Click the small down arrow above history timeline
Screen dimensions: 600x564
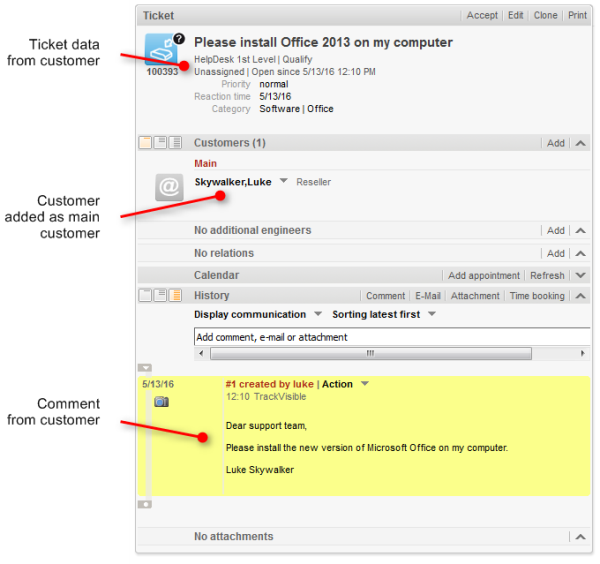pos(145,368)
